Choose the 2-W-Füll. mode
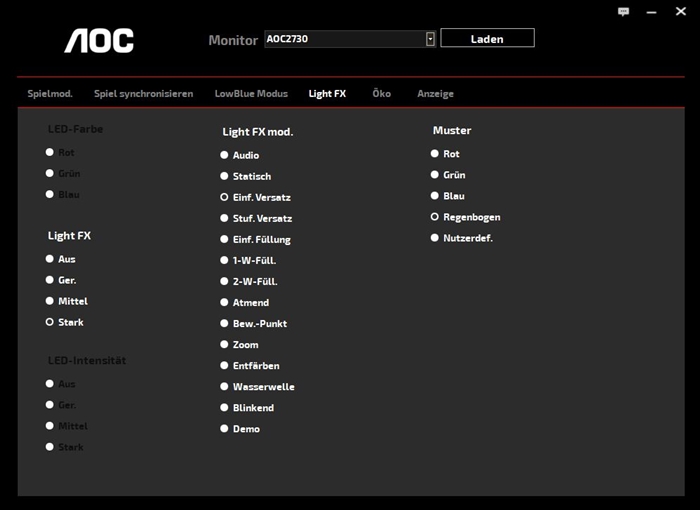700x510 pixels. [x=249, y=281]
